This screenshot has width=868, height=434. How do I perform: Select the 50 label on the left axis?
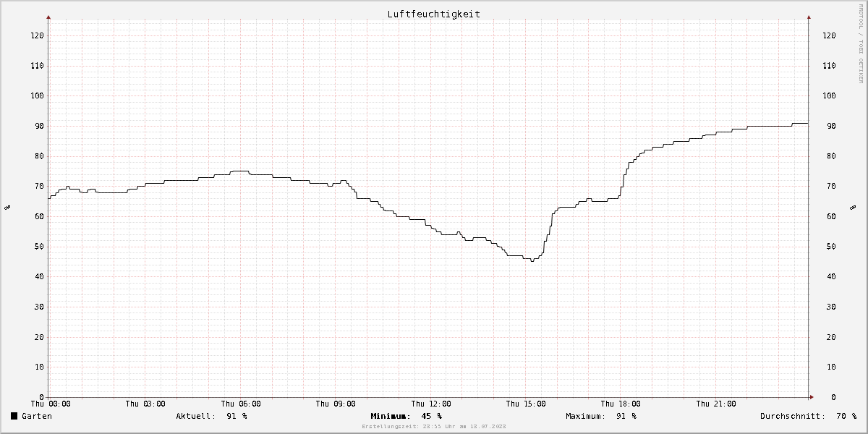coord(39,247)
